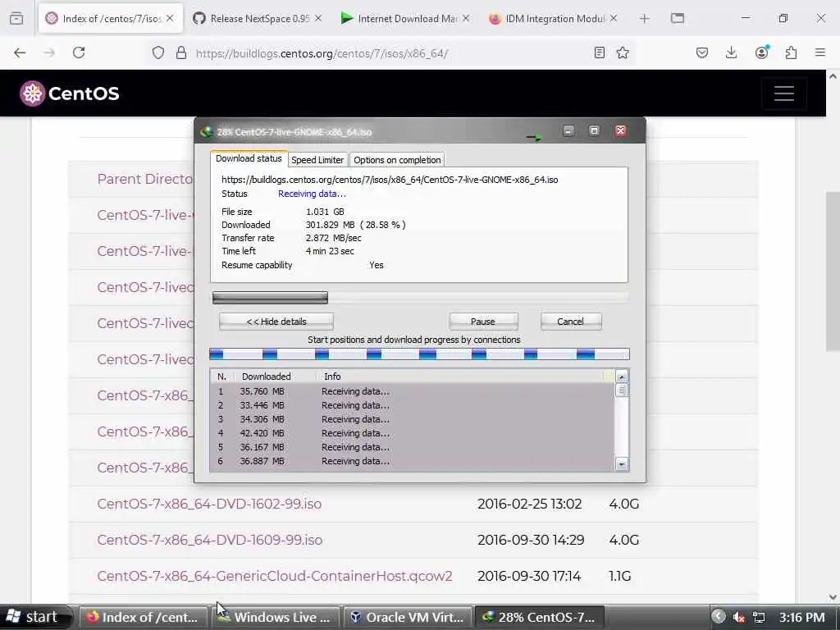Click the page vertical scrollbar thumb
Screen dimensions: 840x630
click(x=833, y=271)
